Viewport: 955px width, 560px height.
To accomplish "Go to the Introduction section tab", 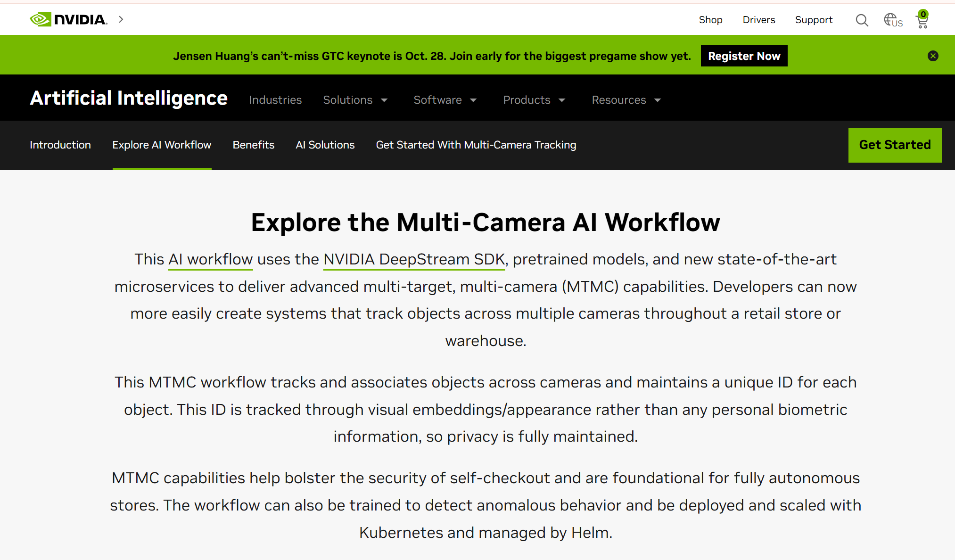I will tap(60, 145).
